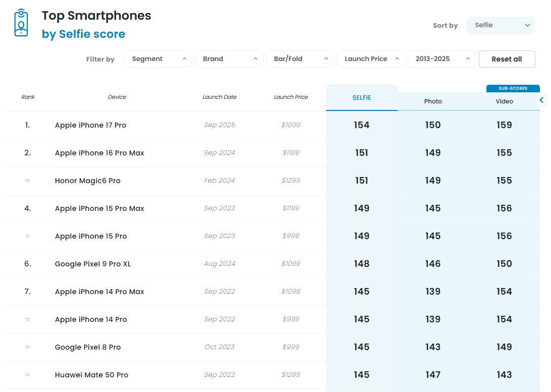Click the SUB-SCORES badge label
The height and width of the screenshot is (392, 551).
513,88
